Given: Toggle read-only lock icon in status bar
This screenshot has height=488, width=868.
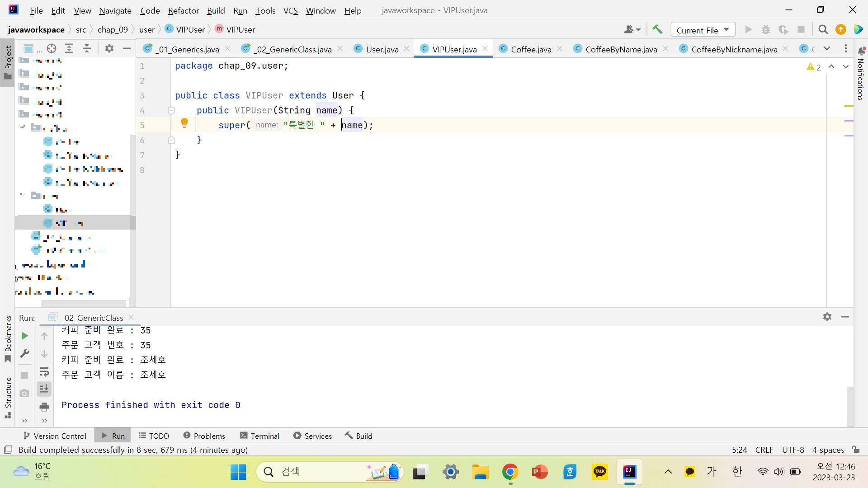Looking at the screenshot, I should point(856,450).
